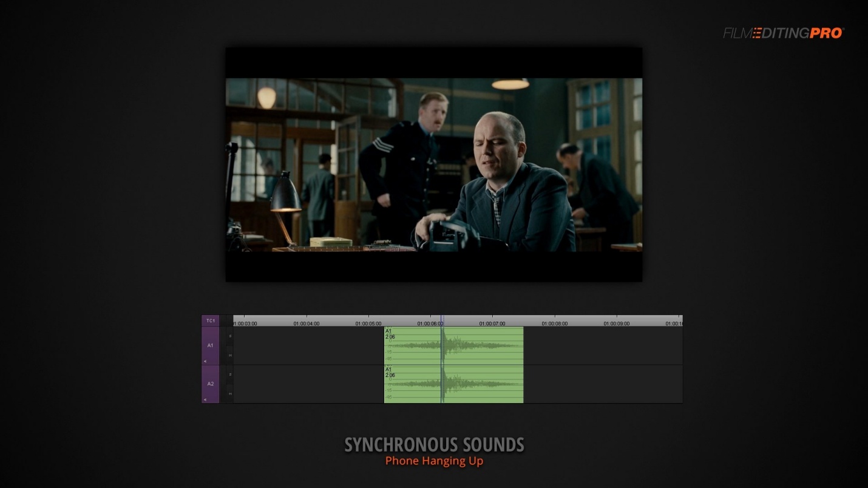
Task: Click empty A1 track area before clip
Action: [x=309, y=346]
